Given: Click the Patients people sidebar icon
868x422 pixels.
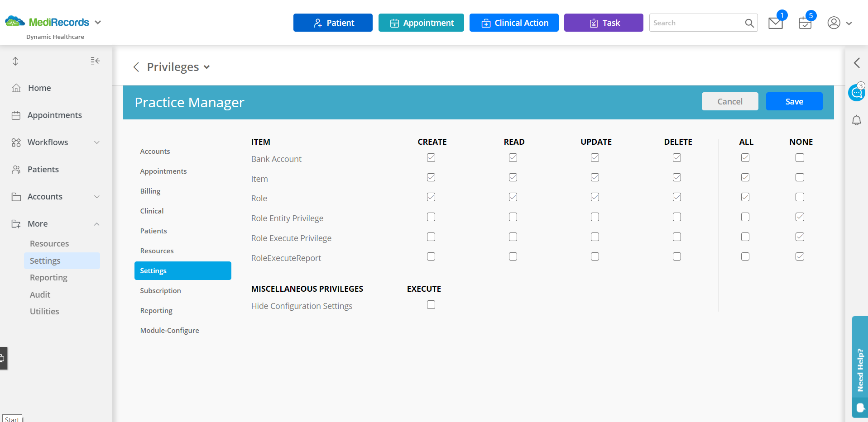Looking at the screenshot, I should (16, 170).
